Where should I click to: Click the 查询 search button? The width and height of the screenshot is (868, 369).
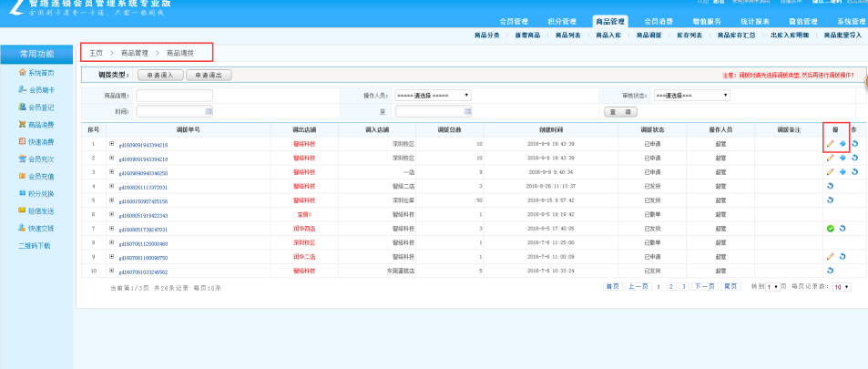[620, 112]
